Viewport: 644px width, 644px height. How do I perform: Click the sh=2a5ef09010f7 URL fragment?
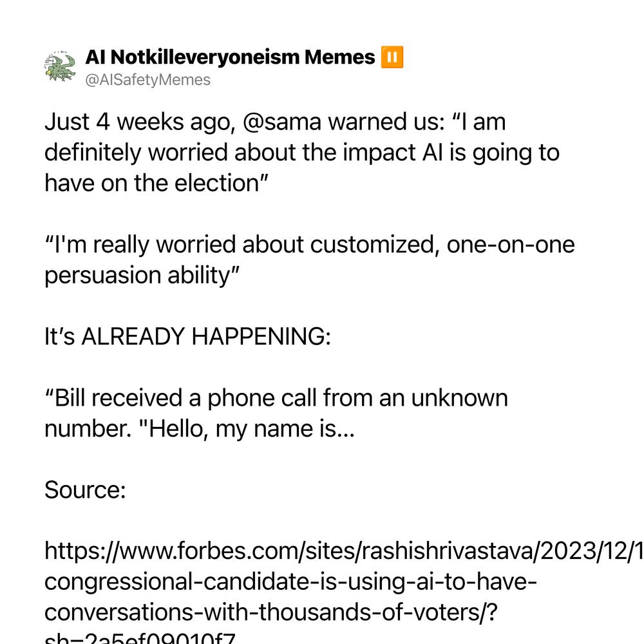click(x=140, y=638)
